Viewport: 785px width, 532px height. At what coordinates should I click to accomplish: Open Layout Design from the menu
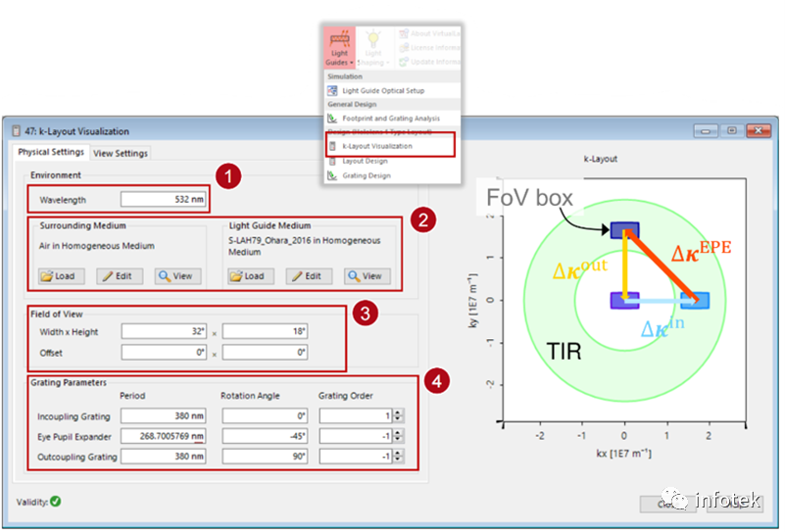pos(365,161)
